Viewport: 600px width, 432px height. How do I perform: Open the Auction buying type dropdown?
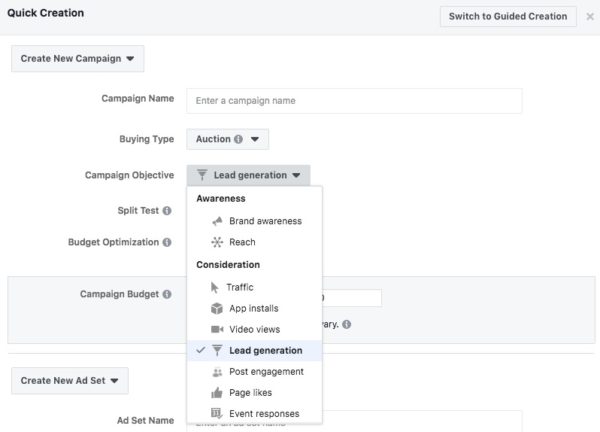[x=228, y=139]
